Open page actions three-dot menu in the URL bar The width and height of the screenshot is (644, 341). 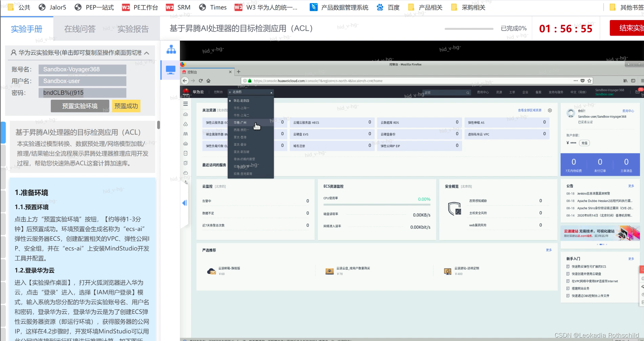[576, 81]
